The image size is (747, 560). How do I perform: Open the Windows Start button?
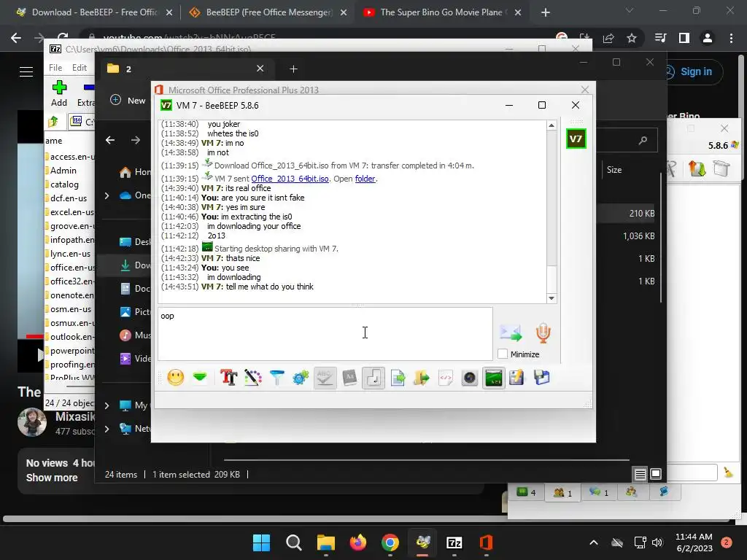262,542
